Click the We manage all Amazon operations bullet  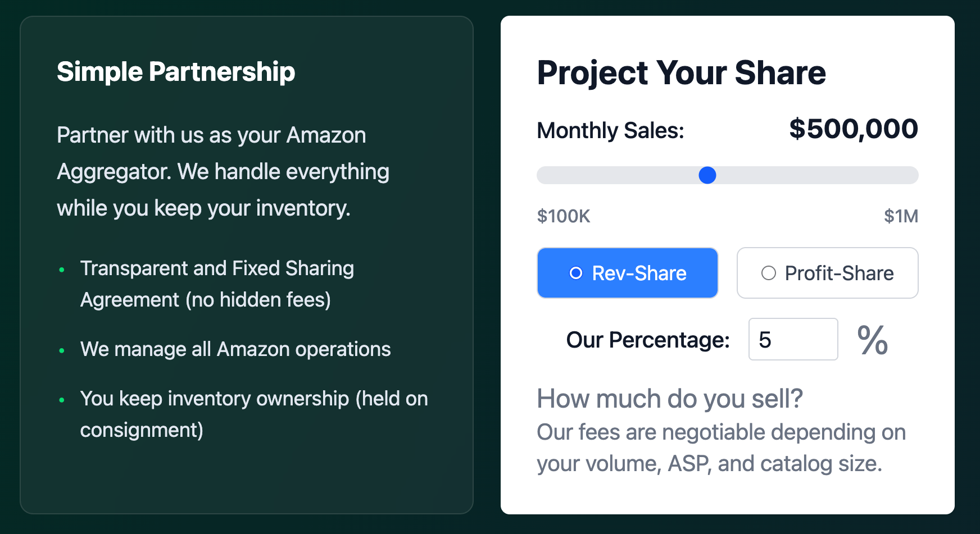pyautogui.click(x=236, y=349)
